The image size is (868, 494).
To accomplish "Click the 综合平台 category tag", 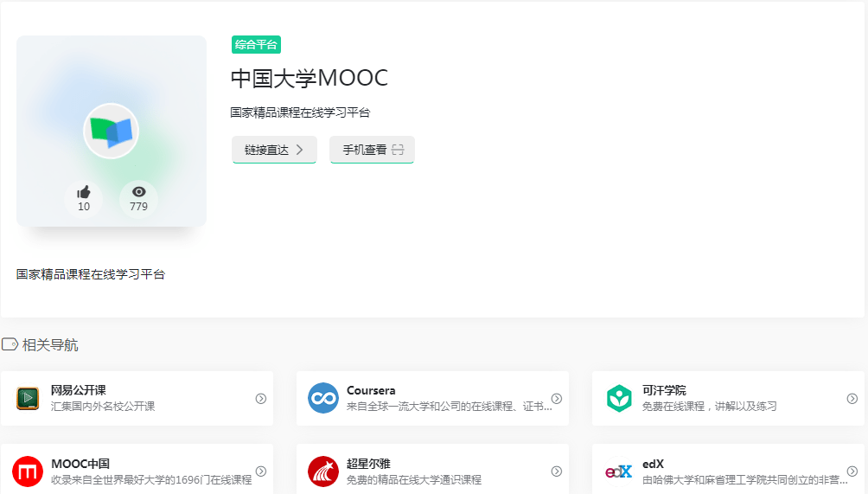I will pyautogui.click(x=256, y=45).
